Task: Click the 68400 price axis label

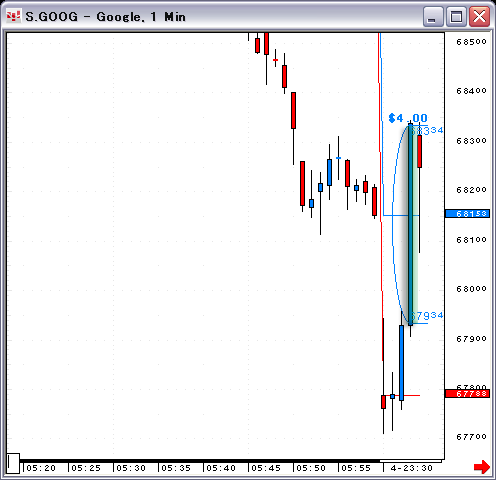Action: tap(471, 91)
